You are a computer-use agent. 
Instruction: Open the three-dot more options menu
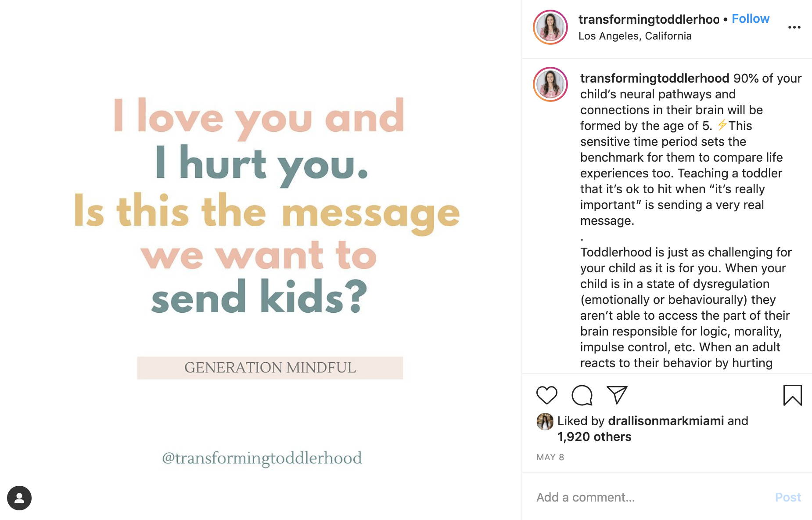(x=794, y=27)
